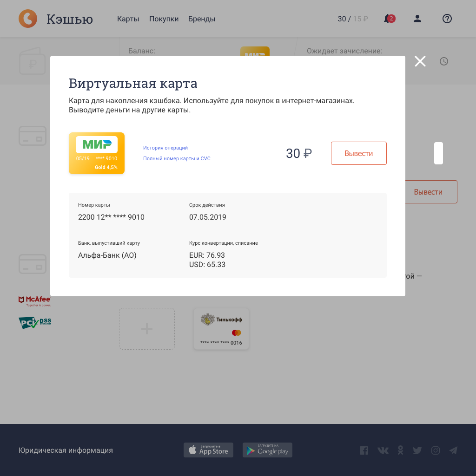Open Facebook page from footer
476x476 pixels.
pos(364,450)
